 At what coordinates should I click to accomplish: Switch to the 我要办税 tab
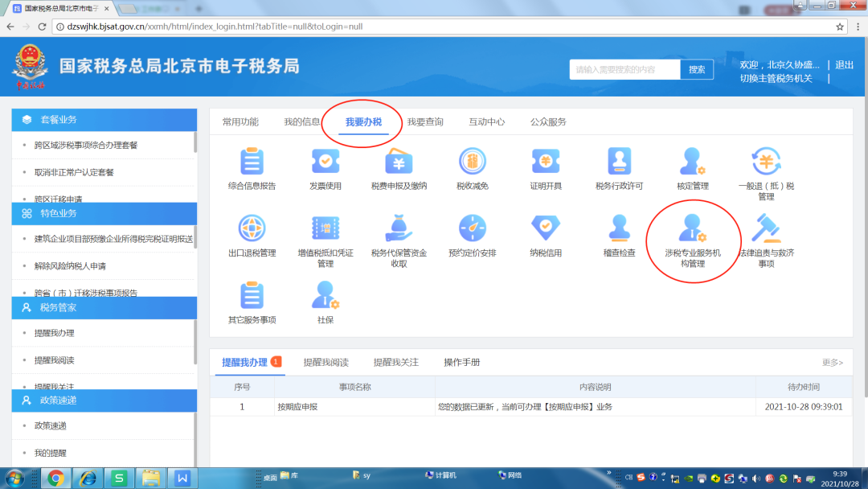[x=364, y=121]
